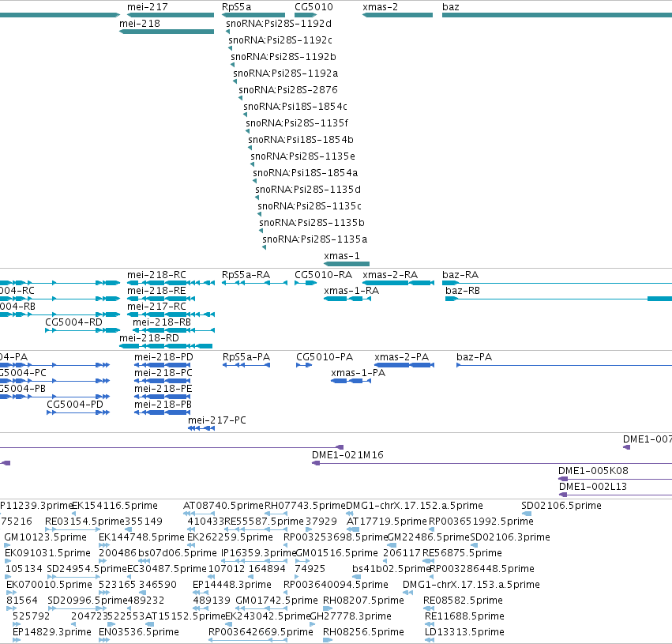Click the xmas-1 gene bar

(x=347, y=264)
